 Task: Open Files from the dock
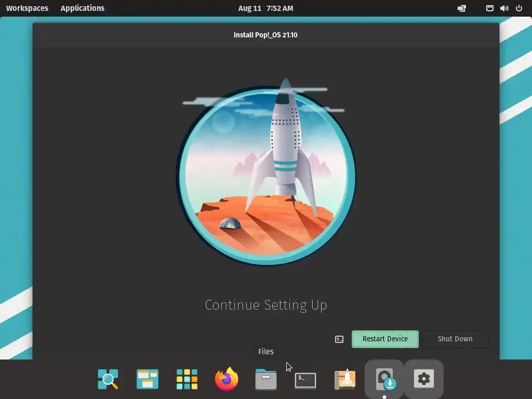pyautogui.click(x=266, y=379)
